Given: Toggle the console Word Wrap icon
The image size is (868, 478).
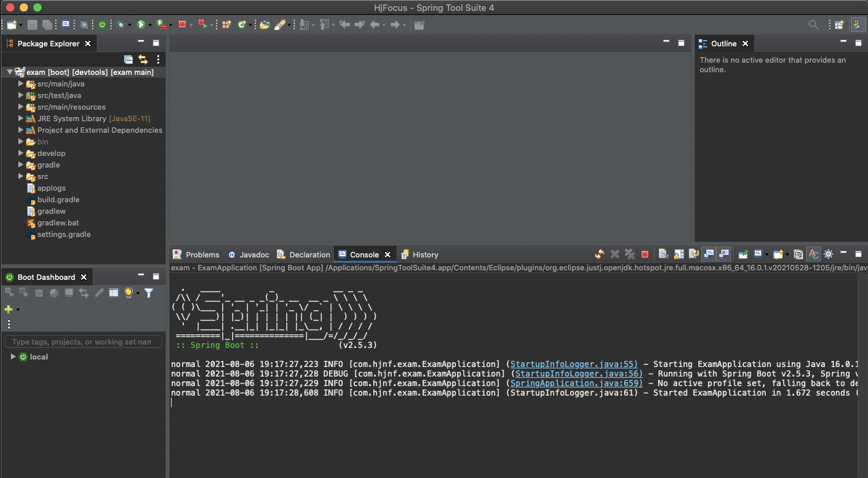Looking at the screenshot, I should (694, 254).
